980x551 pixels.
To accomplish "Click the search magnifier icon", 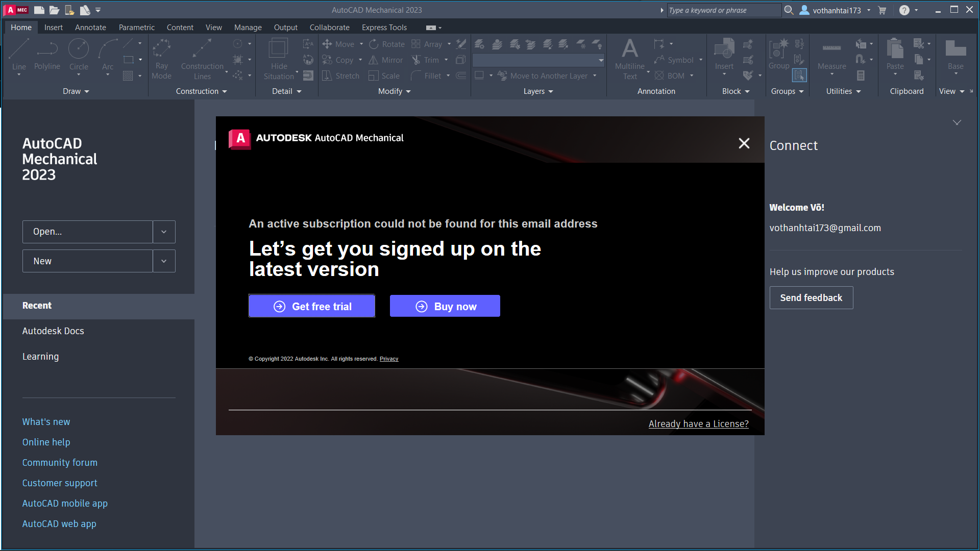I will pyautogui.click(x=789, y=10).
